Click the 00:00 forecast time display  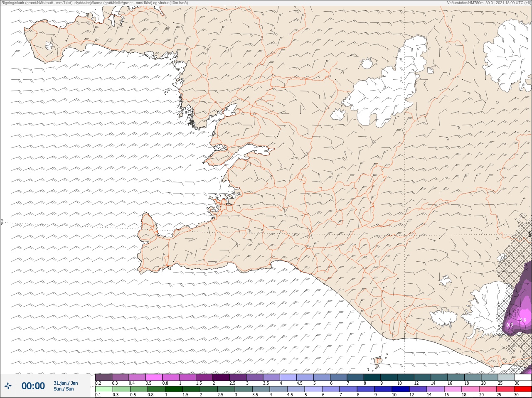(33, 386)
